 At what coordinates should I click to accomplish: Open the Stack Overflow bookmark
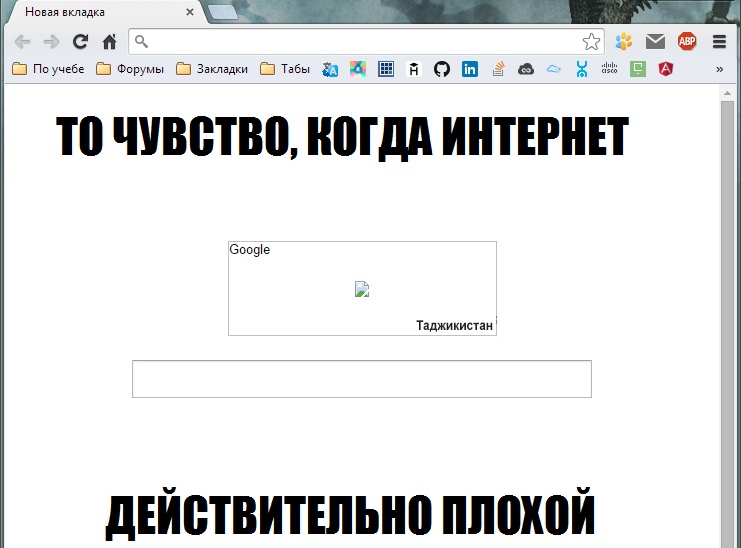click(x=498, y=69)
